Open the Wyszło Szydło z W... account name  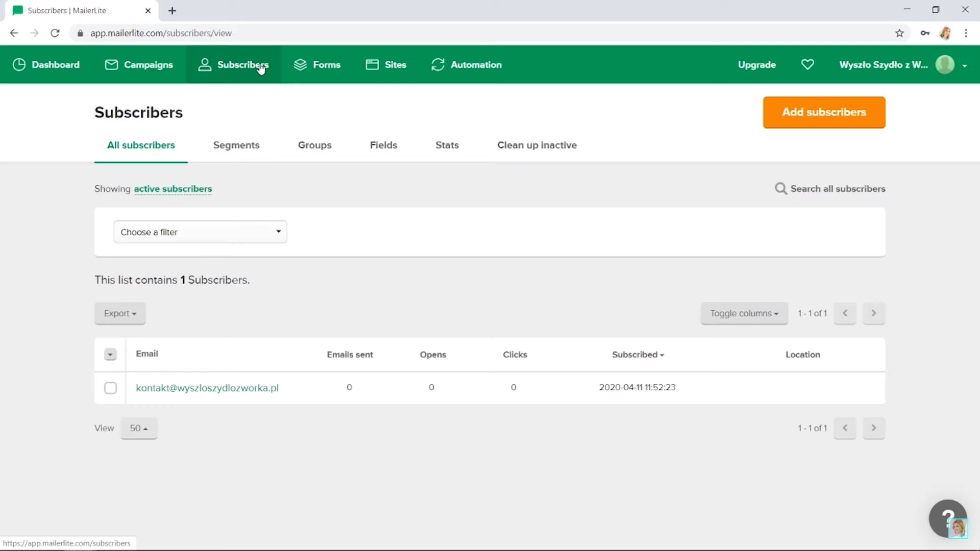pyautogui.click(x=884, y=65)
